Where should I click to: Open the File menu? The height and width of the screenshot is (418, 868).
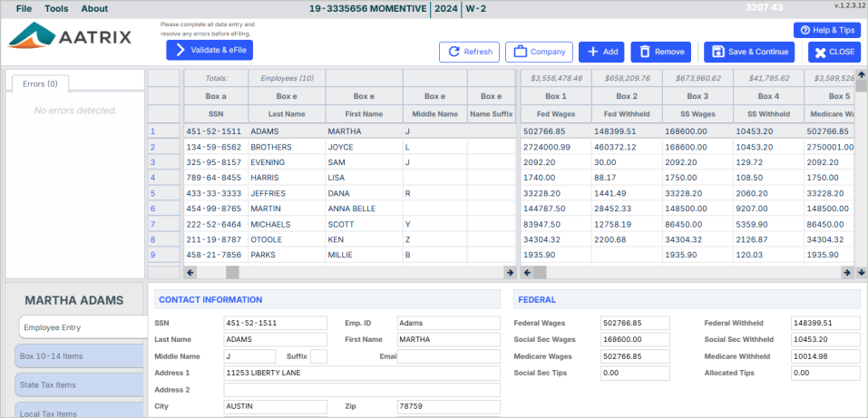[x=24, y=9]
